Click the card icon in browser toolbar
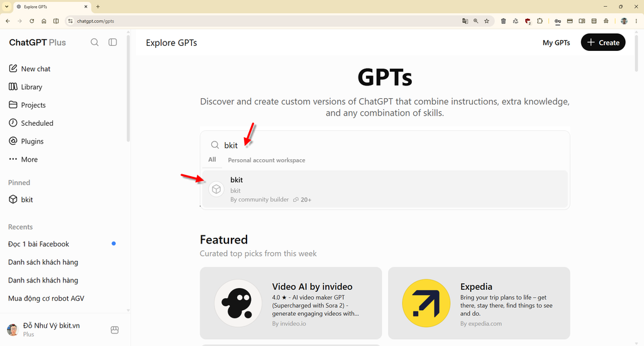Image resolution: width=644 pixels, height=346 pixels. 570,21
